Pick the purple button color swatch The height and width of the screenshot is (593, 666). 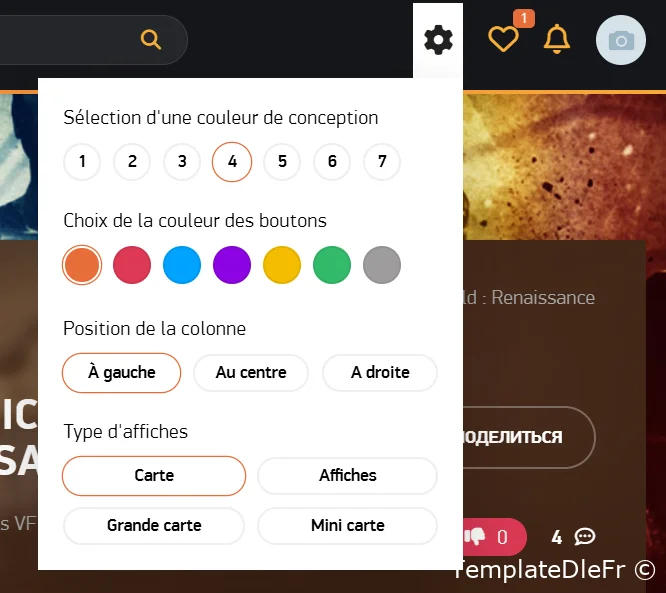point(232,265)
